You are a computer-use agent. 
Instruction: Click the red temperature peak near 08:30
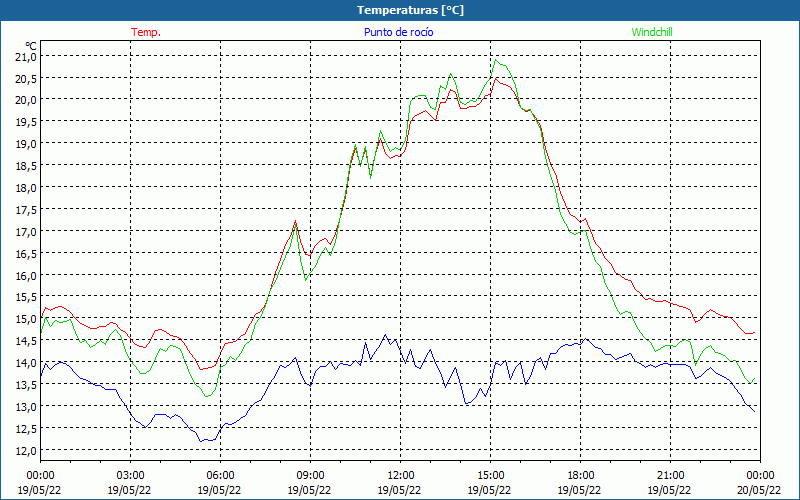295,221
